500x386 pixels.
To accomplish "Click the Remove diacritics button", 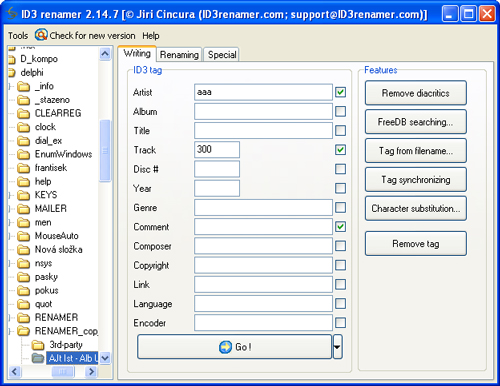I will (416, 93).
